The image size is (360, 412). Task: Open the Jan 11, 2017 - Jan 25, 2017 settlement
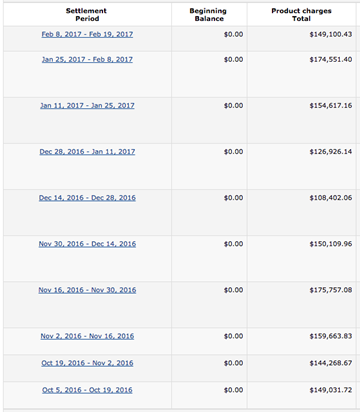tap(87, 106)
